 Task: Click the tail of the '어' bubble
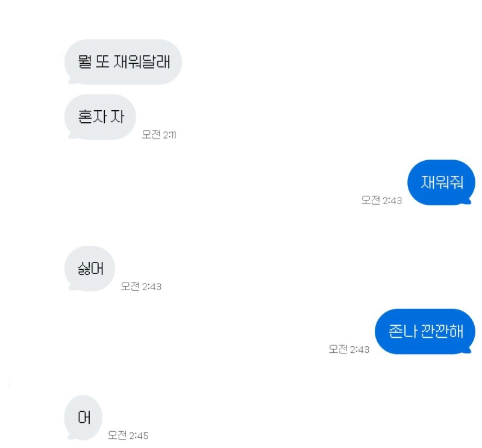tap(71, 437)
